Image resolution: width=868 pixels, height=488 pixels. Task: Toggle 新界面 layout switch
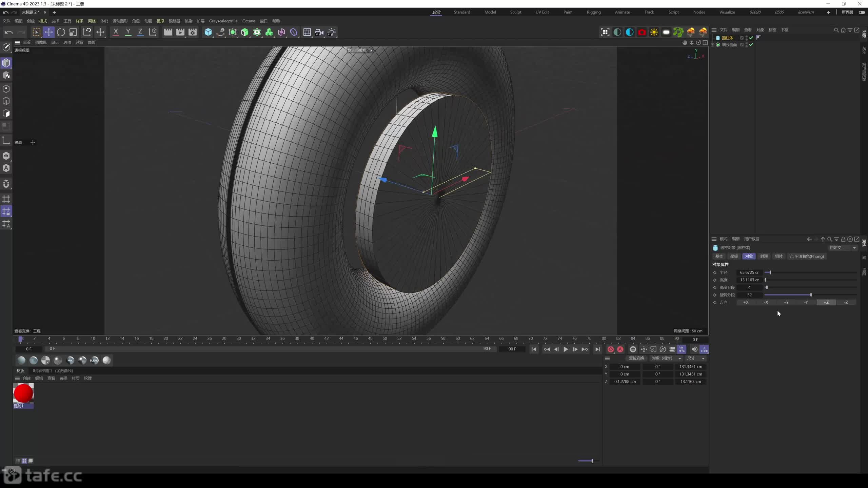862,12
